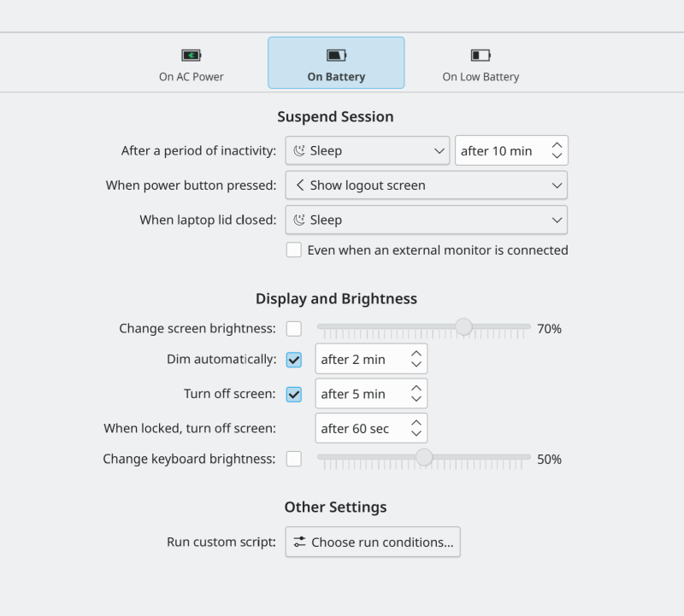This screenshot has width=684, height=616.
Task: Check the Change screen brightness checkbox
Action: [294, 328]
